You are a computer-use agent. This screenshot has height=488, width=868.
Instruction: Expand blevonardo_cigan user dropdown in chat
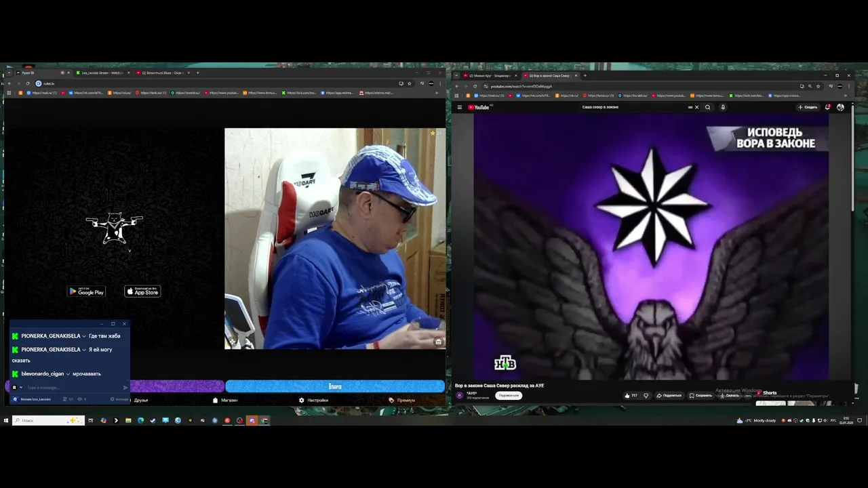[x=68, y=374]
